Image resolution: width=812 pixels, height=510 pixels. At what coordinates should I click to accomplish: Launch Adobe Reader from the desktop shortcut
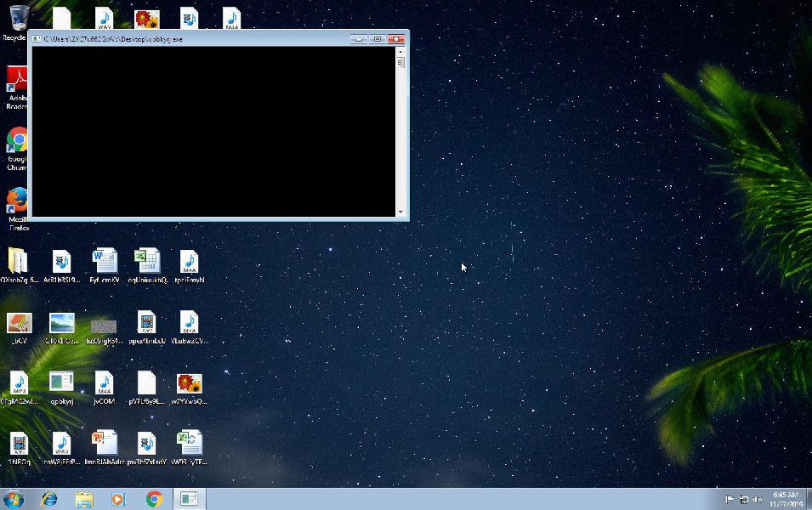(x=16, y=82)
